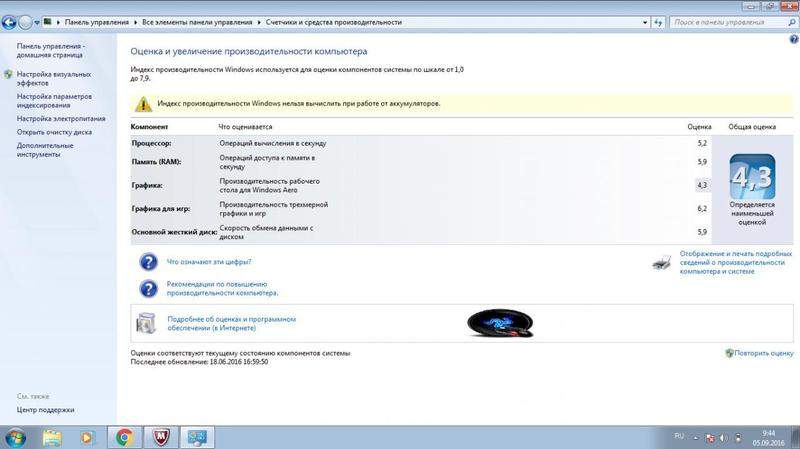Click the red antivirus tray icon

(x=710, y=438)
